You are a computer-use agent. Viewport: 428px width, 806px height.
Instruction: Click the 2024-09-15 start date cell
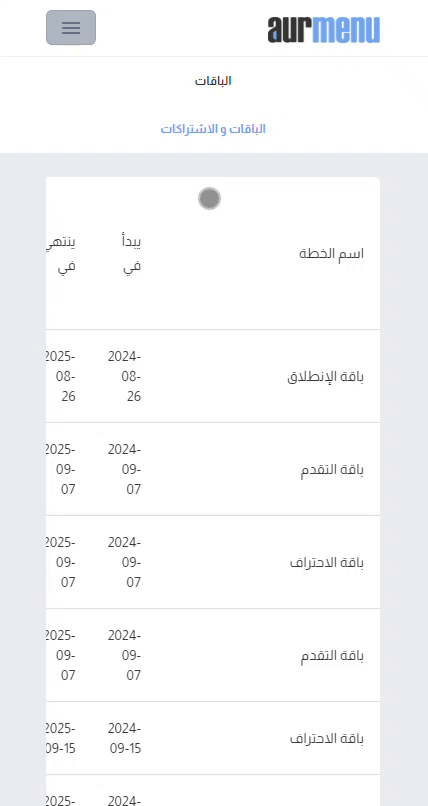click(x=125, y=739)
